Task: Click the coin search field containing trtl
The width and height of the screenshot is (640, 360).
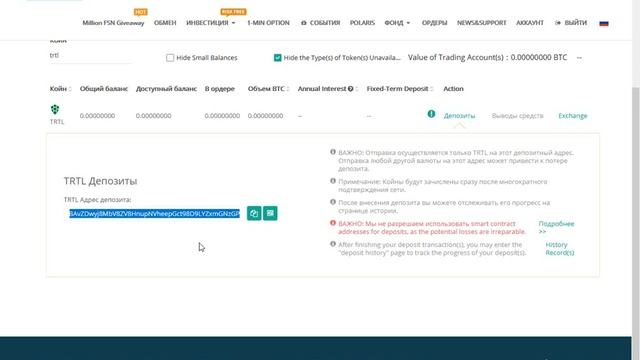Action: click(x=90, y=56)
